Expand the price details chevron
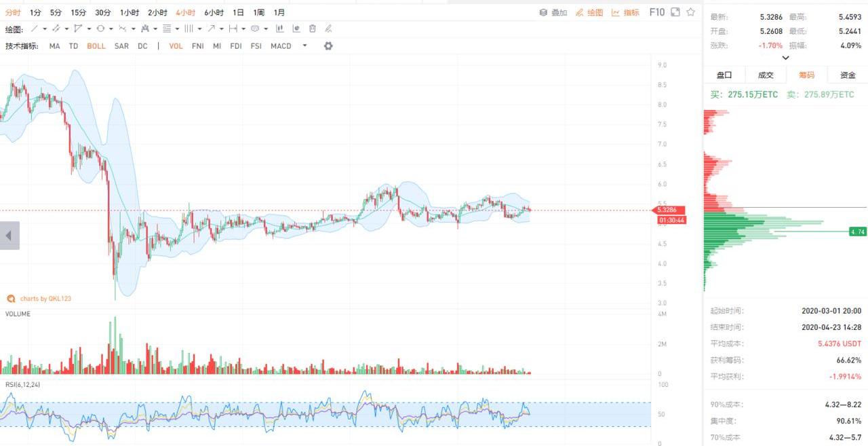Image resolution: width=868 pixels, height=446 pixels. pyautogui.click(x=785, y=58)
